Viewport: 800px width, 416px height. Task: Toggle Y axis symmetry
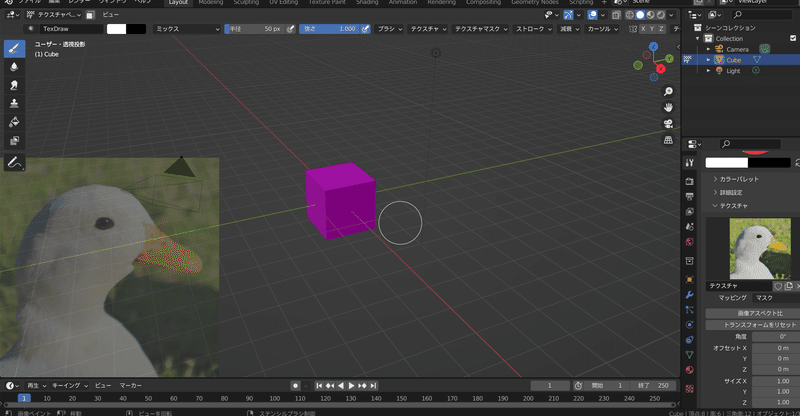(x=652, y=29)
